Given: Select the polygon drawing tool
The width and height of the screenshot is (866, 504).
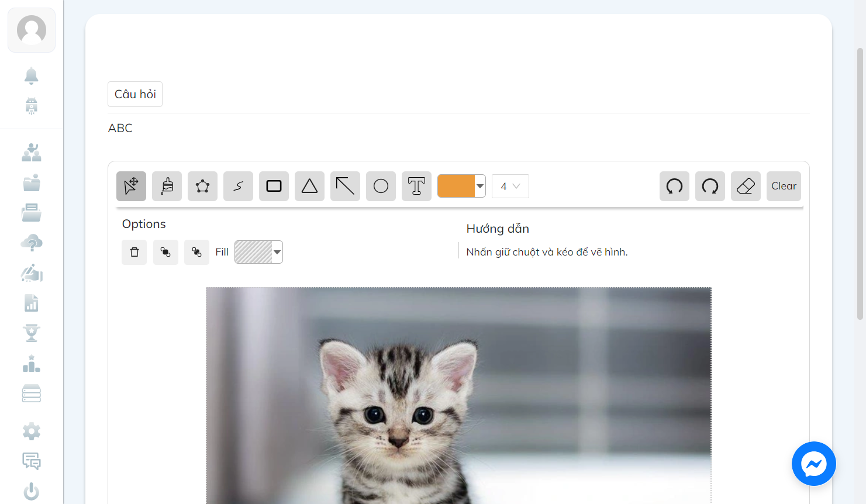Looking at the screenshot, I should tap(202, 186).
